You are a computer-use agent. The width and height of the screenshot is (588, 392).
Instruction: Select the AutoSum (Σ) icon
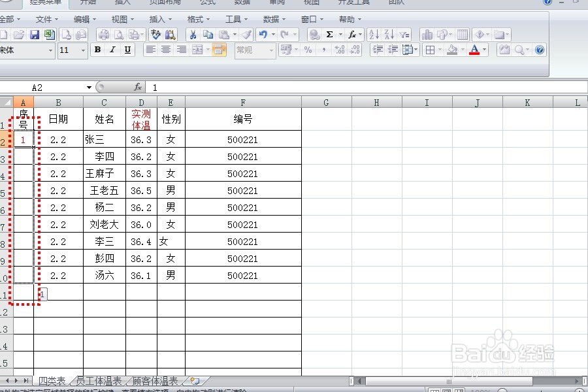330,34
